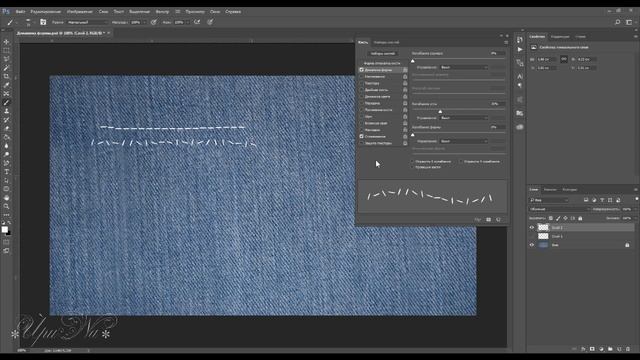Viewport: 640px width, 360px height.
Task: Open the Изображение menu
Action: click(x=80, y=11)
